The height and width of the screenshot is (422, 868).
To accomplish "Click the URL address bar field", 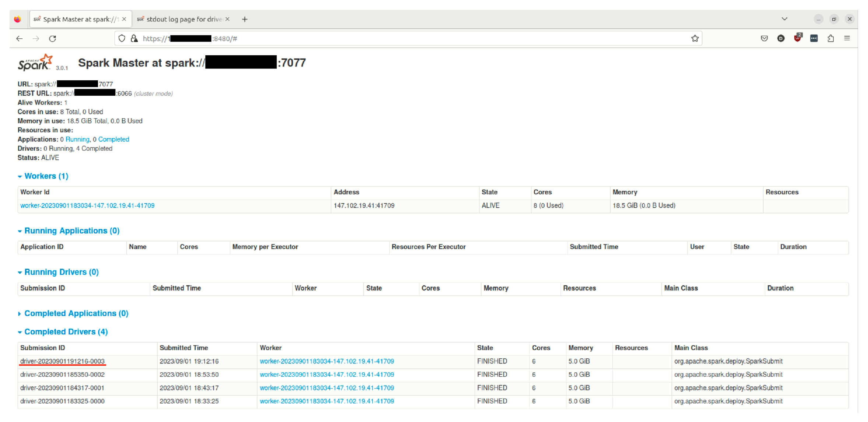I will point(405,39).
